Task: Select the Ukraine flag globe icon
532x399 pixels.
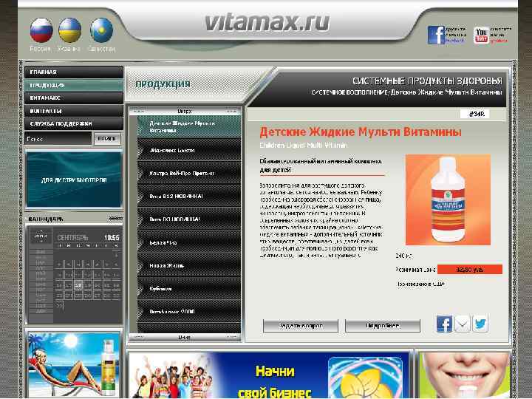Action: pos(70,30)
